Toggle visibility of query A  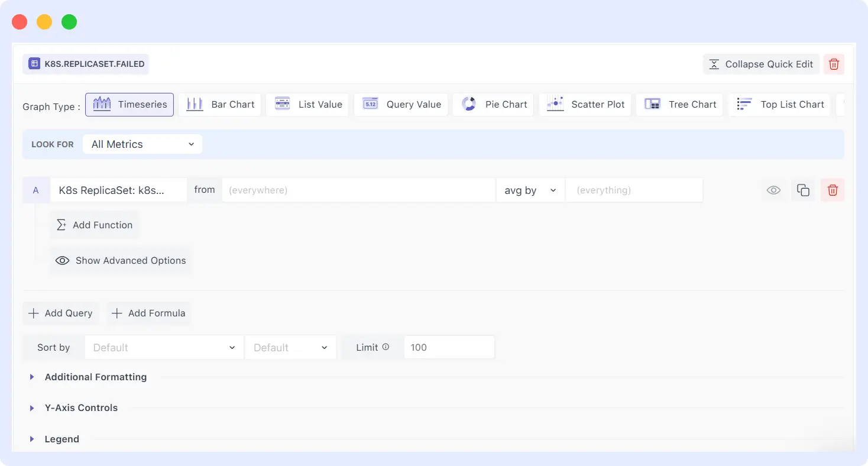(x=773, y=190)
